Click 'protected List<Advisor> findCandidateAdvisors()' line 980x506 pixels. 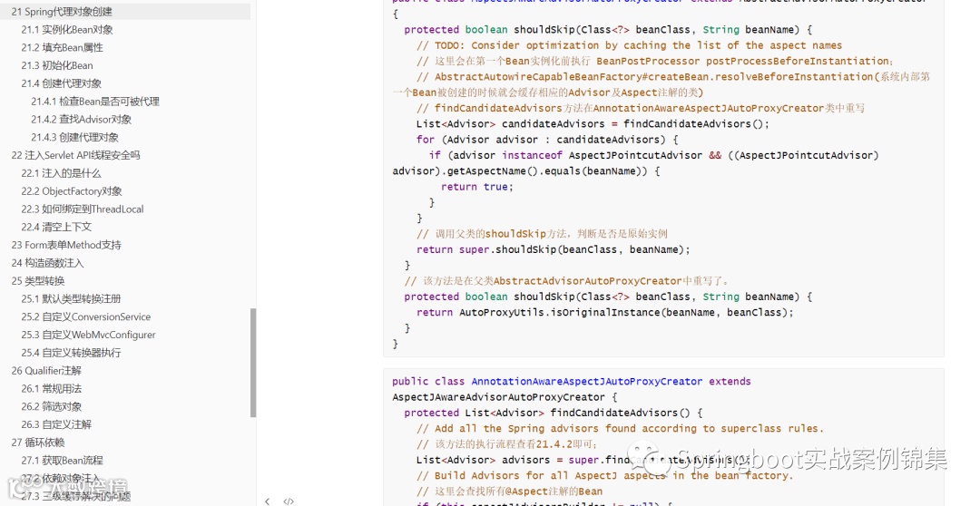[x=554, y=413]
